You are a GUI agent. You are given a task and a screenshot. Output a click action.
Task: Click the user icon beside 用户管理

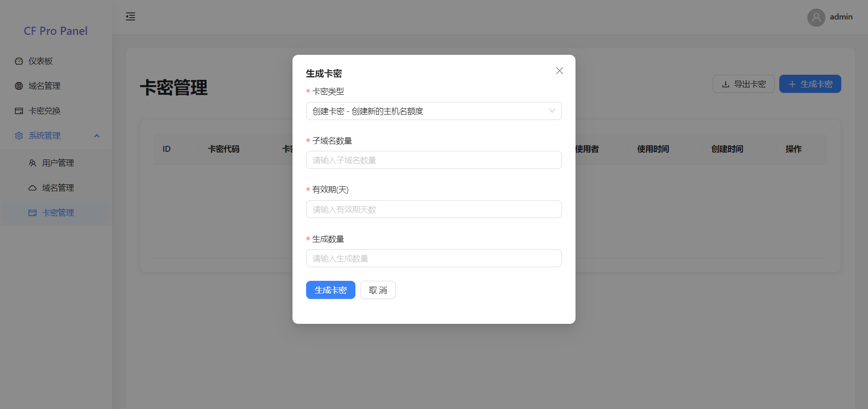pyautogui.click(x=33, y=163)
